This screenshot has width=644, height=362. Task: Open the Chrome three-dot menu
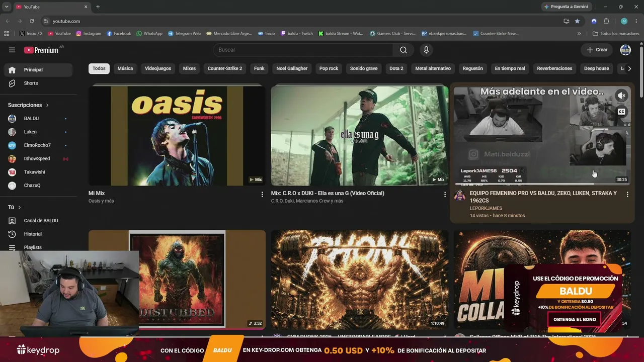(636, 21)
